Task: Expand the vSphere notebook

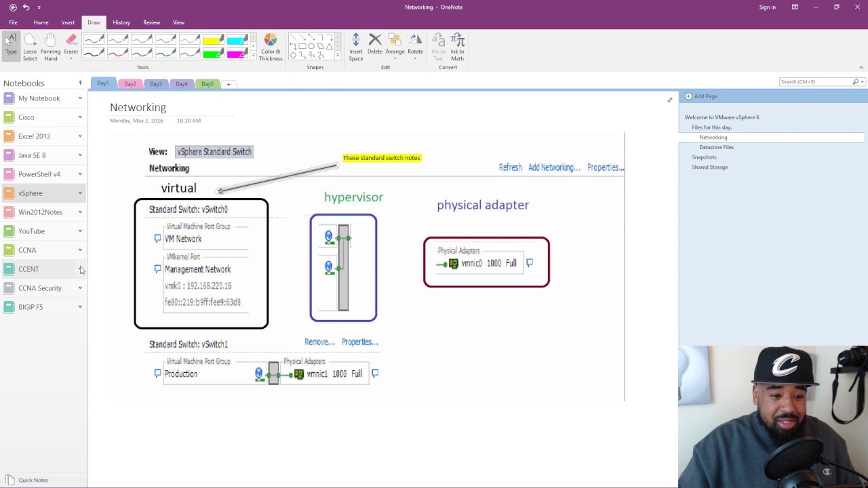Action: pyautogui.click(x=80, y=193)
